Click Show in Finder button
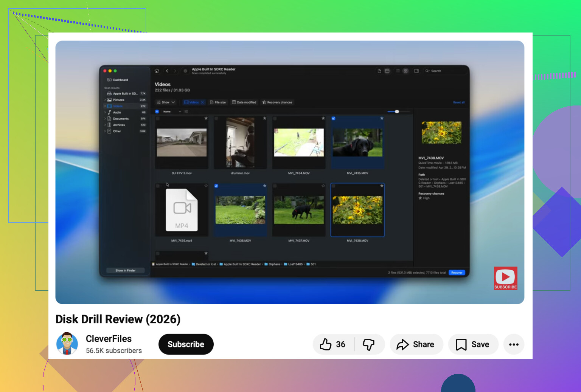The height and width of the screenshot is (392, 581). [125, 270]
